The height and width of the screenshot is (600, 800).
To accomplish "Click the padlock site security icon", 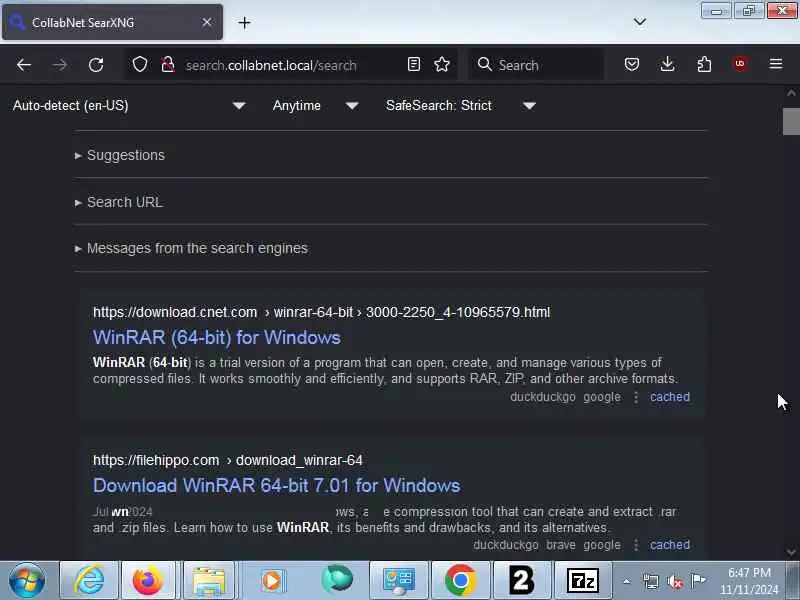I will [x=168, y=65].
